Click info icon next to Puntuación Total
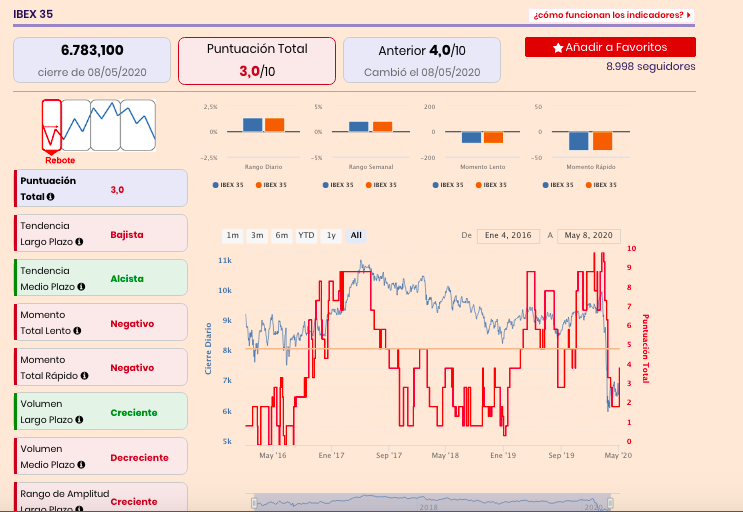This screenshot has height=512, width=743. pyautogui.click(x=50, y=197)
